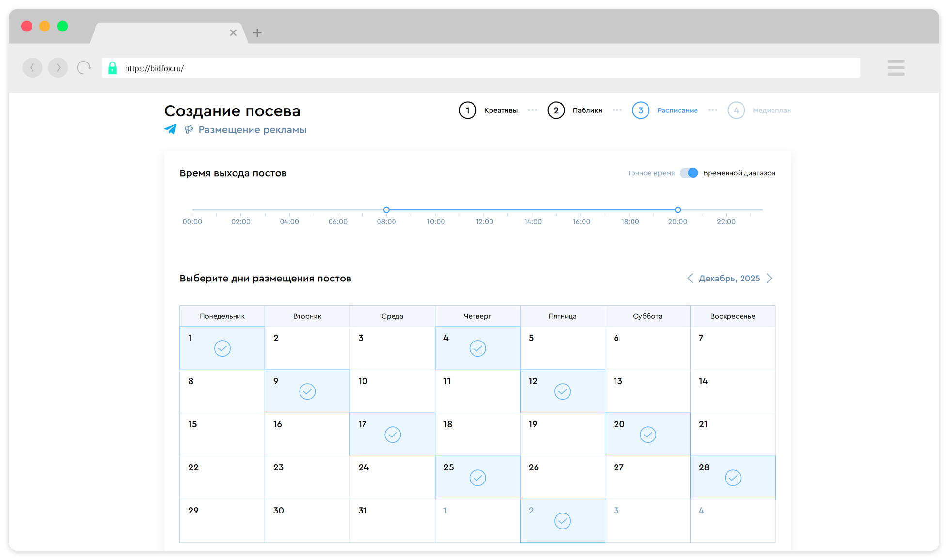The image size is (948, 560).
Task: Click the Декабрь, 2025 month label
Action: pos(729,279)
